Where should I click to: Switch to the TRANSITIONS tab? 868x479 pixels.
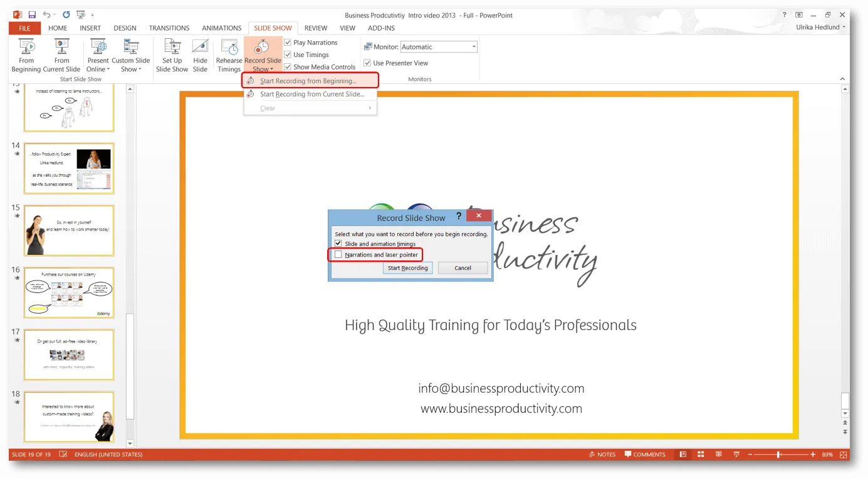point(169,28)
